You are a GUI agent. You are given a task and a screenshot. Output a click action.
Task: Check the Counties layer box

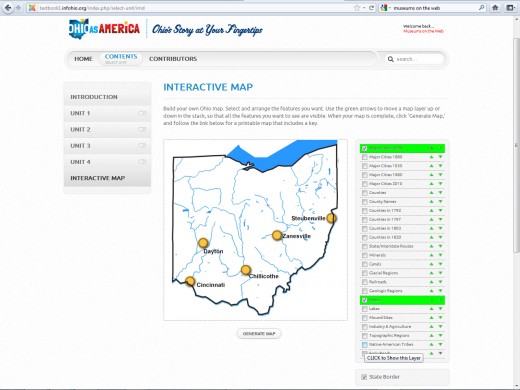(x=365, y=193)
